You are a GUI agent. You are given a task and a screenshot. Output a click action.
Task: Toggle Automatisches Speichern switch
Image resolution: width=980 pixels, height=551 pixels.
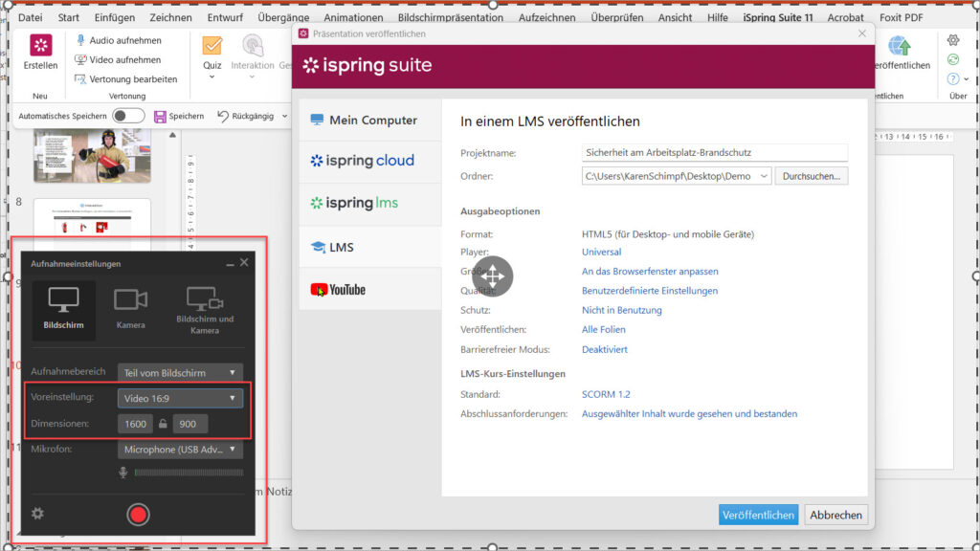click(x=128, y=116)
